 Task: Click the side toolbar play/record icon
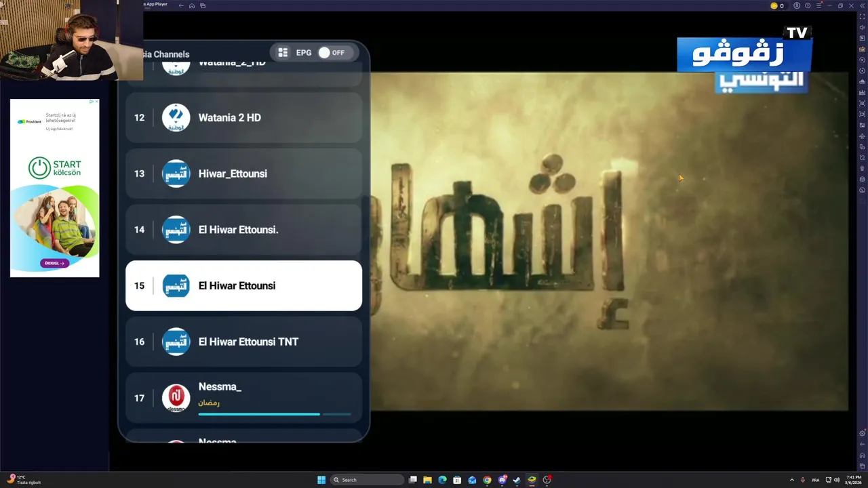tap(862, 38)
